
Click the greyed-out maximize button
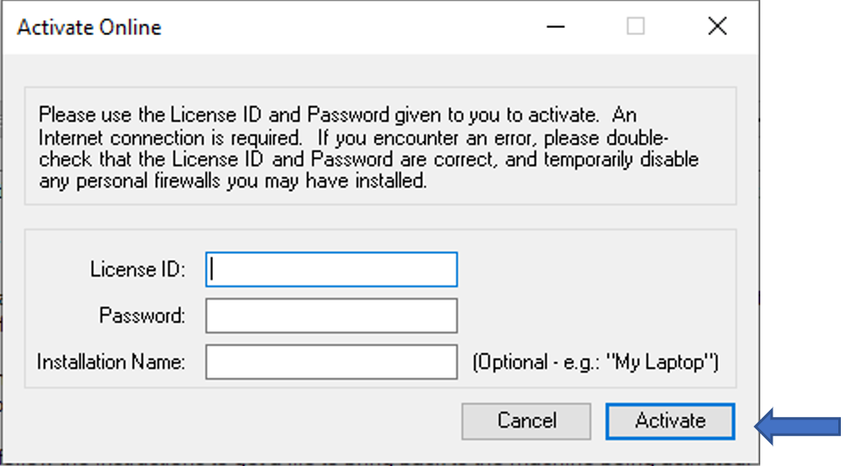point(636,27)
